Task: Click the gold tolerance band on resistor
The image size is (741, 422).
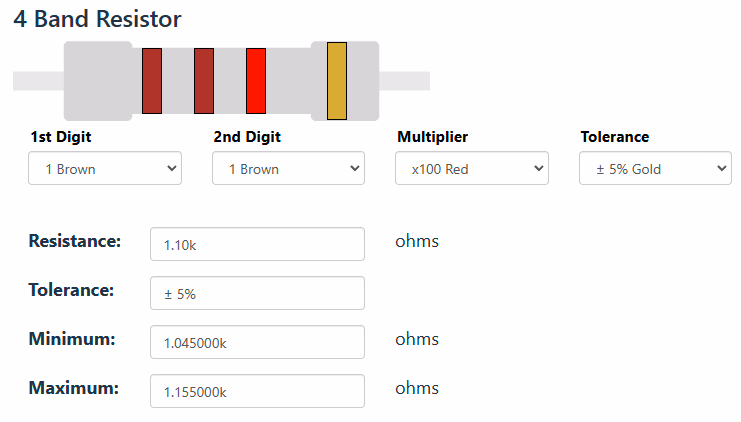Action: [337, 81]
